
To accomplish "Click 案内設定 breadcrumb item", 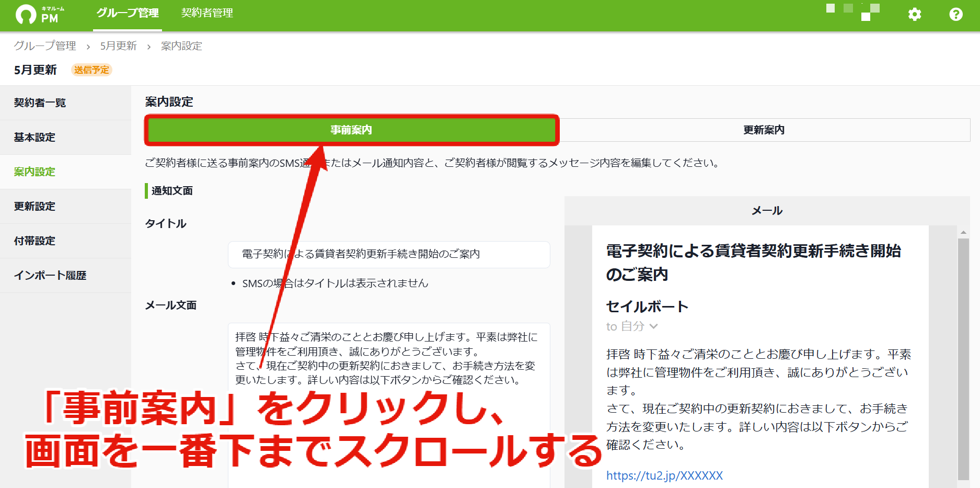I will (181, 46).
